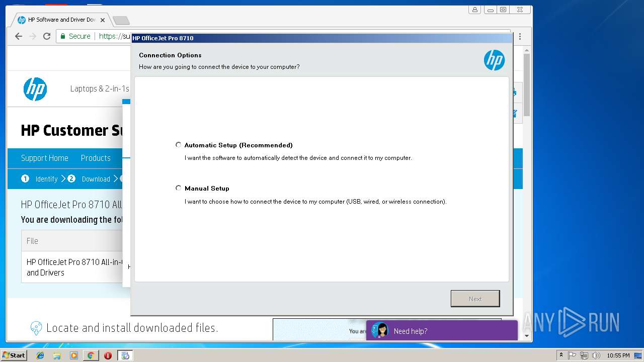Click the Secure padlock site info

click(x=75, y=36)
